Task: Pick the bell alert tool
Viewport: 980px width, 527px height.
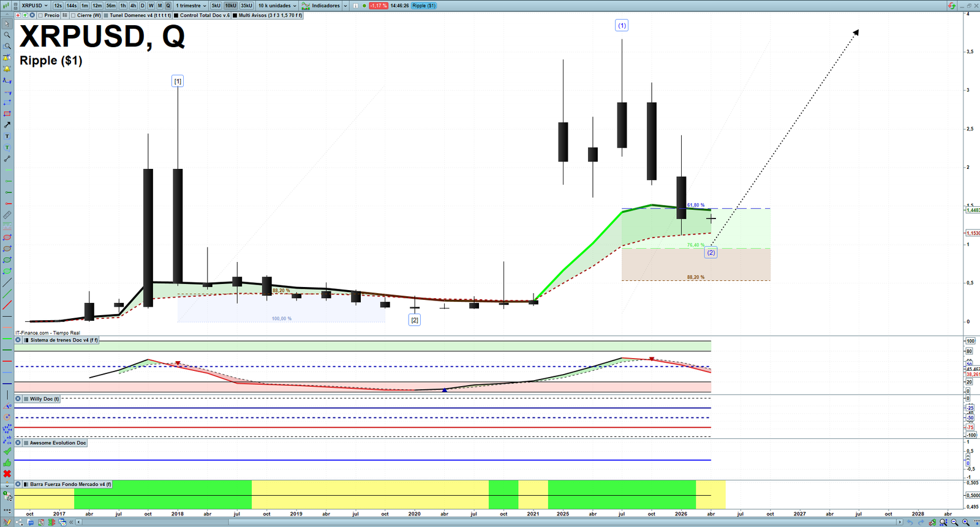Action: 7,69
